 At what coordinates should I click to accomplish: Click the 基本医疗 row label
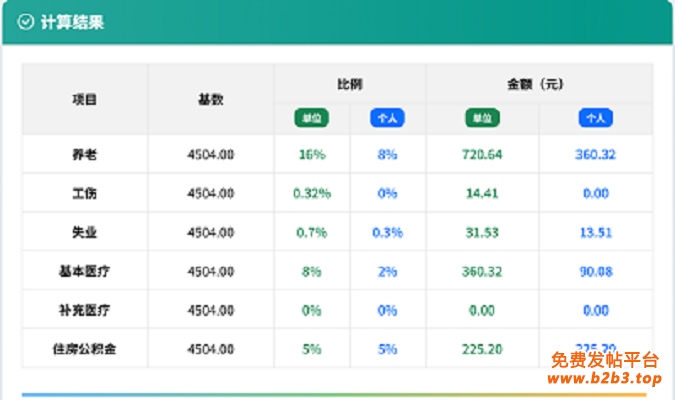pos(85,271)
